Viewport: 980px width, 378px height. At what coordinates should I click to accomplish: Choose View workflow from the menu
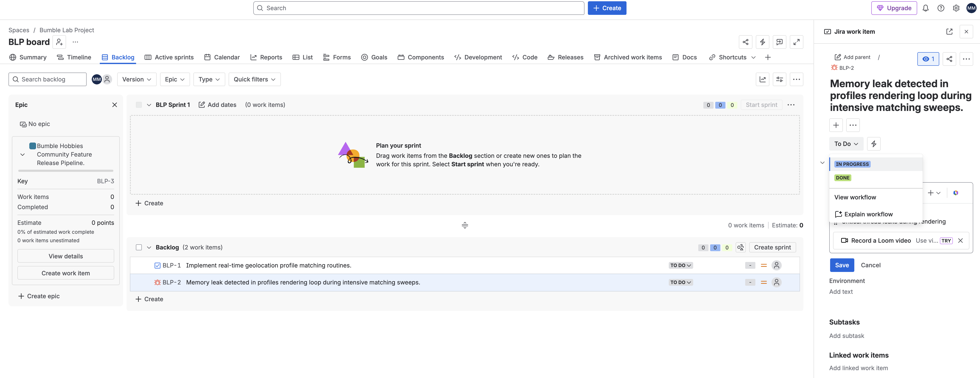pyautogui.click(x=876, y=197)
